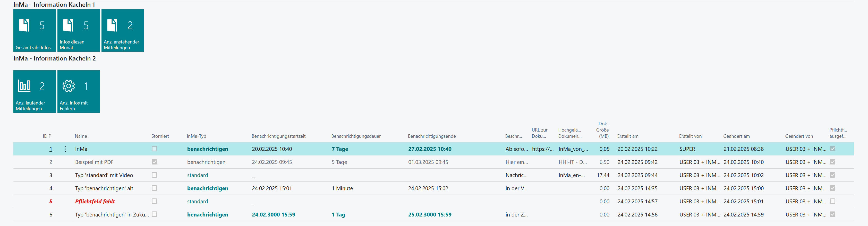Viewport: 868px width, 226px height.
Task: Toggle Storniert checkbox for Typ 'standard' mit Video
Action: tap(154, 175)
